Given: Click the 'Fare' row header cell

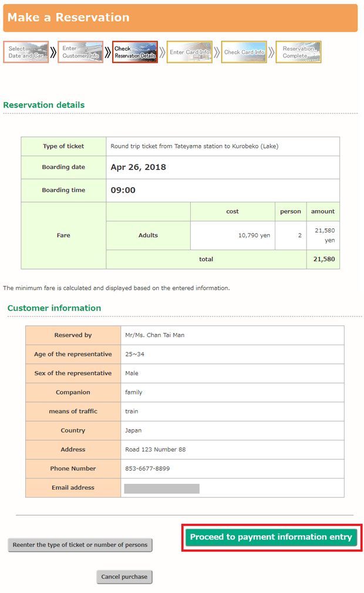Looking at the screenshot, I should coord(63,235).
